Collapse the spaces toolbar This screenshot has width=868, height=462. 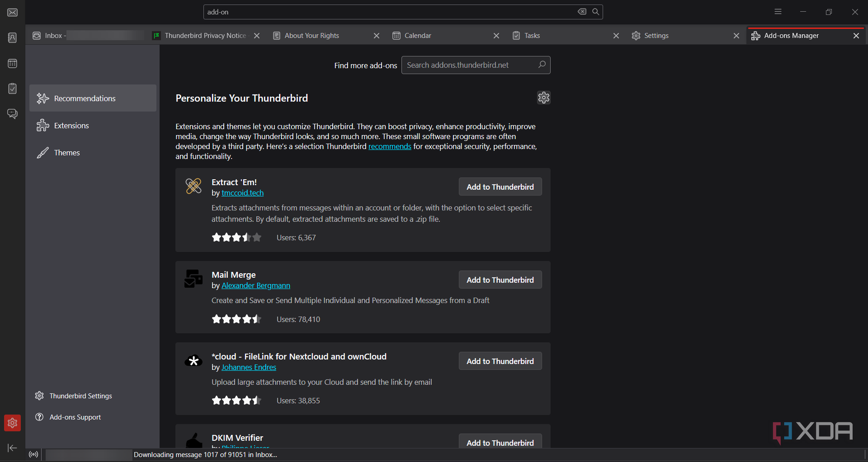13,448
